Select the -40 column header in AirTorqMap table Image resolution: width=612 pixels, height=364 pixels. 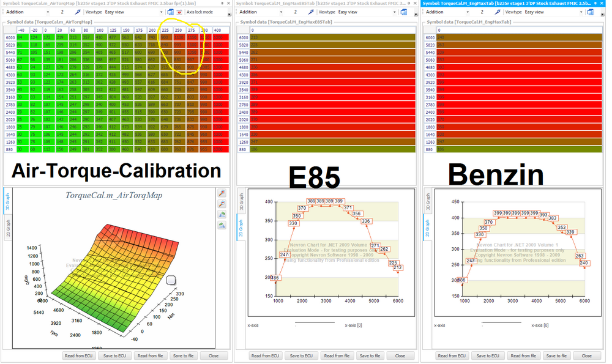23,30
